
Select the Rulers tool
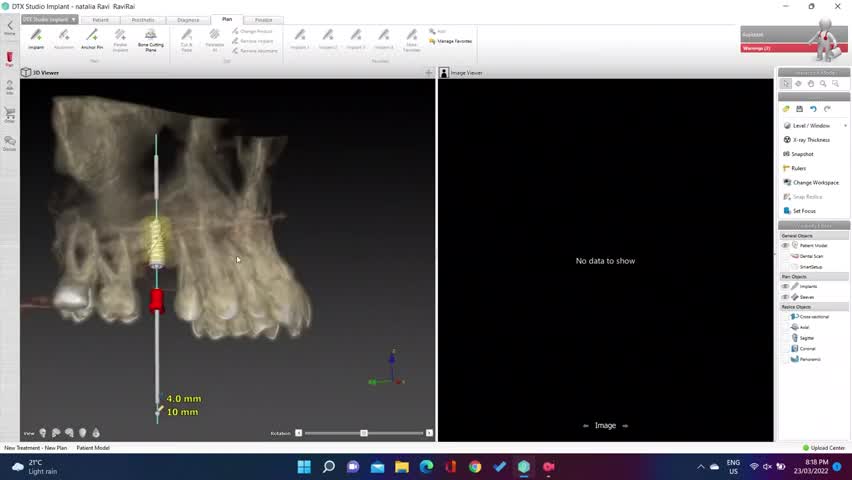click(798, 168)
